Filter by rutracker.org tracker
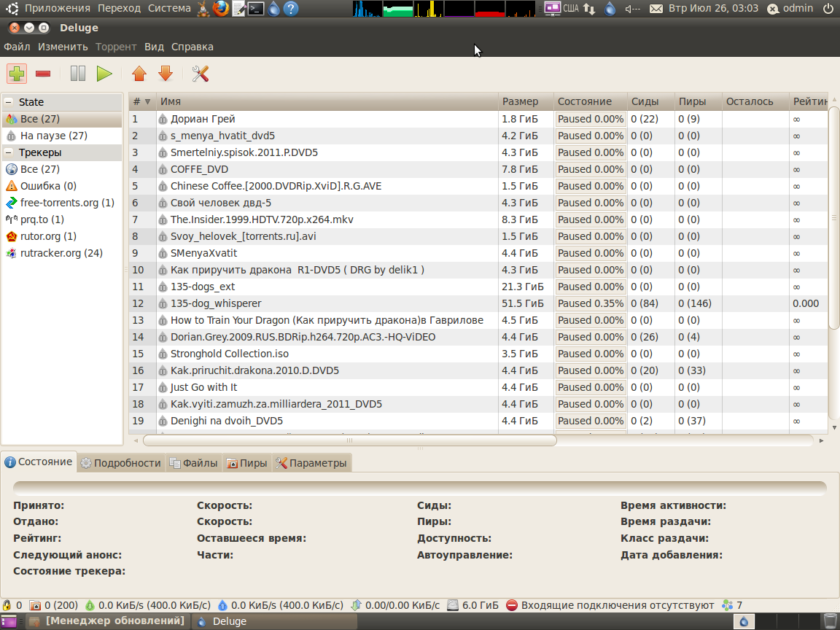 coord(62,253)
